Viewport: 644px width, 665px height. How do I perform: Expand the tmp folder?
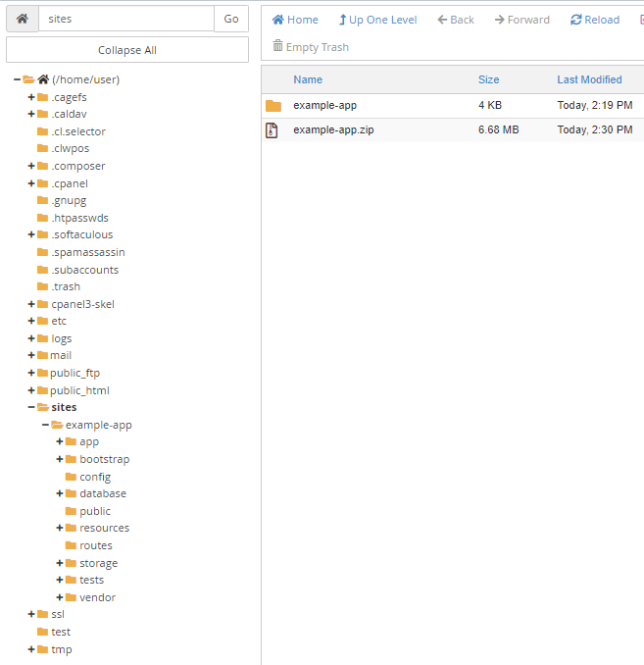31,649
